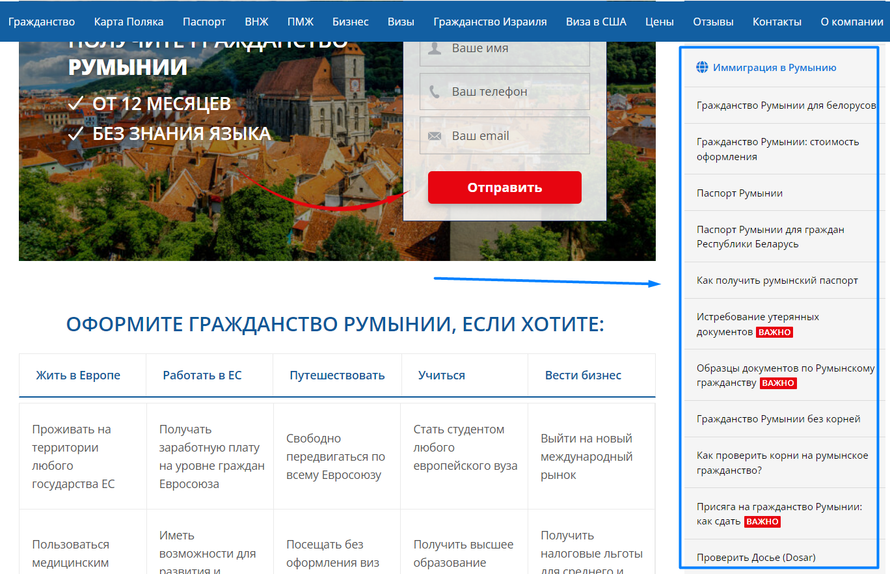Click the phone icon in telephone field
The image size is (890, 574).
(x=434, y=91)
